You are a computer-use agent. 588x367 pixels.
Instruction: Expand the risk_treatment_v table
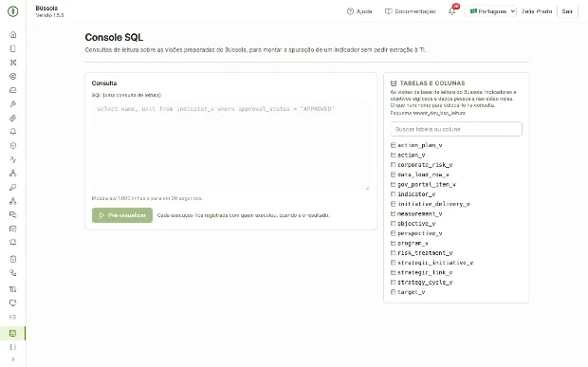click(x=421, y=252)
